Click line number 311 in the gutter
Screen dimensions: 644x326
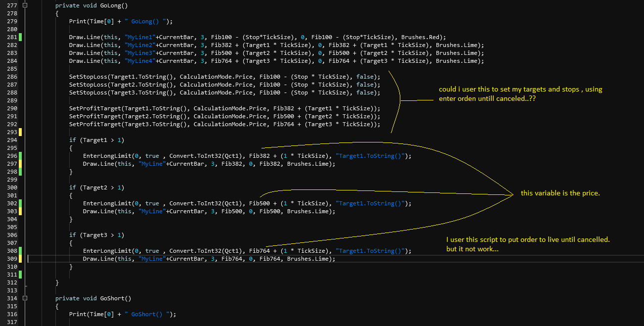point(12,275)
